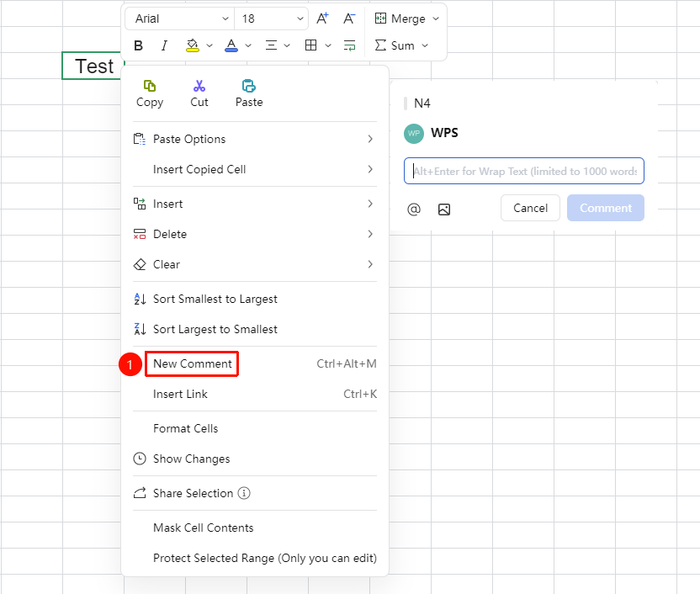Click the cell borders icon
The height and width of the screenshot is (594, 700).
point(310,45)
